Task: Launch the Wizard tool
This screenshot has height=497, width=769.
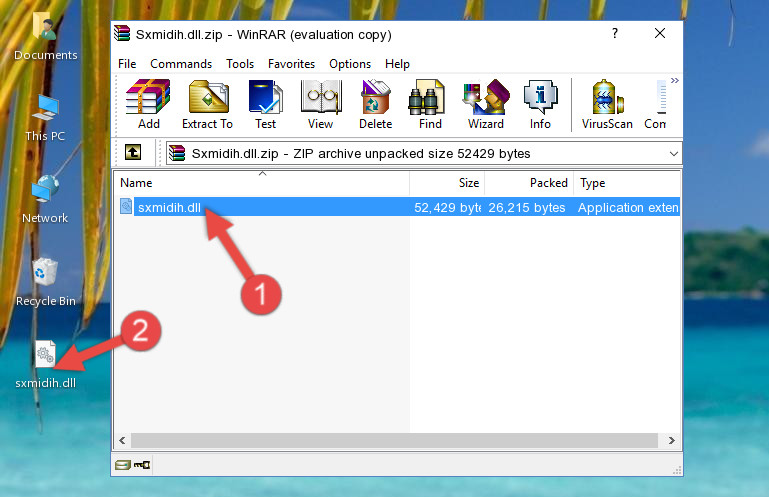Action: point(486,104)
